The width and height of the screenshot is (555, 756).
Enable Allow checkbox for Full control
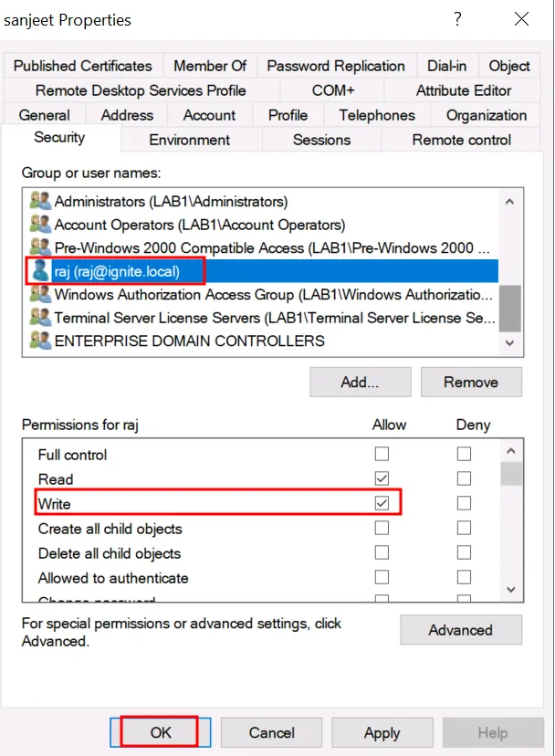382,455
